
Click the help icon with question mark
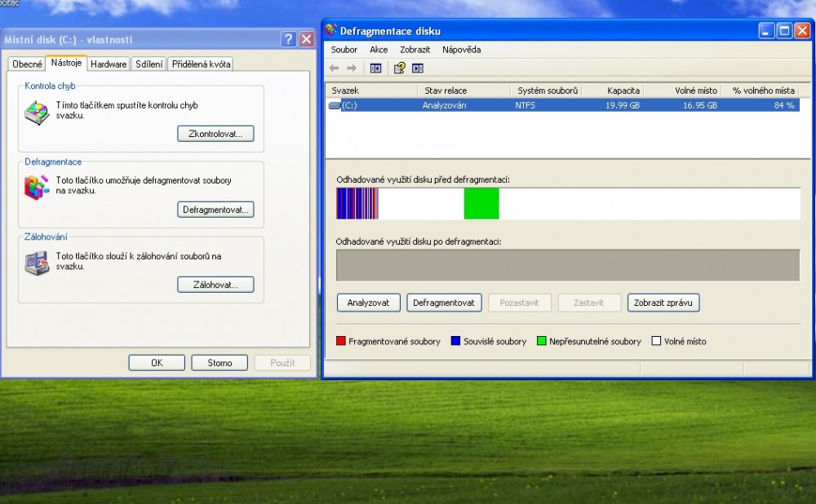(400, 69)
